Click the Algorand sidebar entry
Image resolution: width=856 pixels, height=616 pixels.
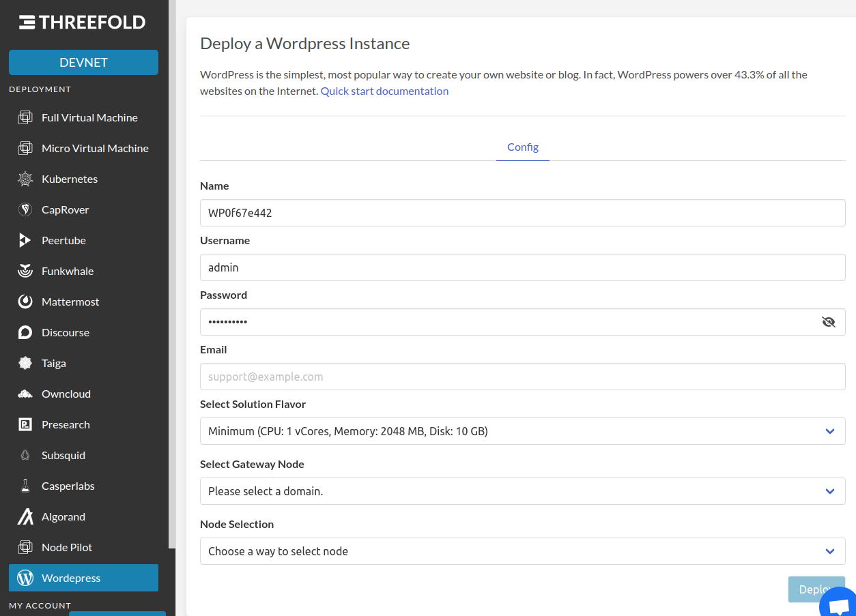click(x=65, y=516)
